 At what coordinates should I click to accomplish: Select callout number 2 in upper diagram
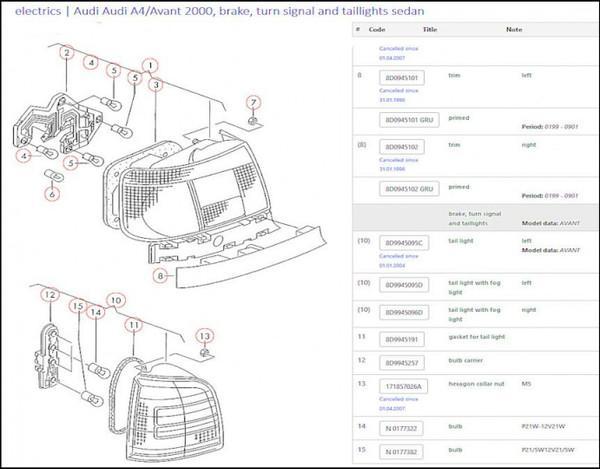[67, 52]
